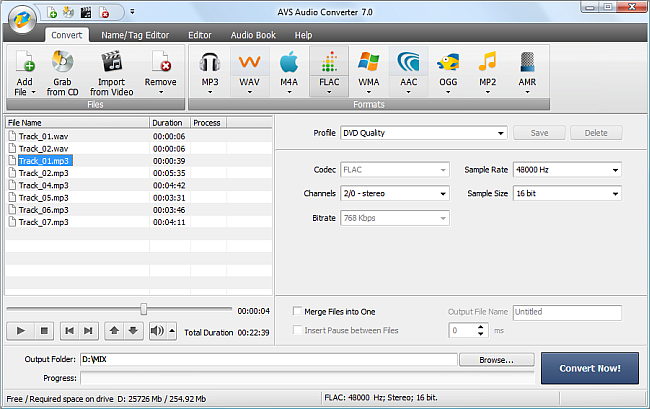Click the Browse... button

(497, 360)
